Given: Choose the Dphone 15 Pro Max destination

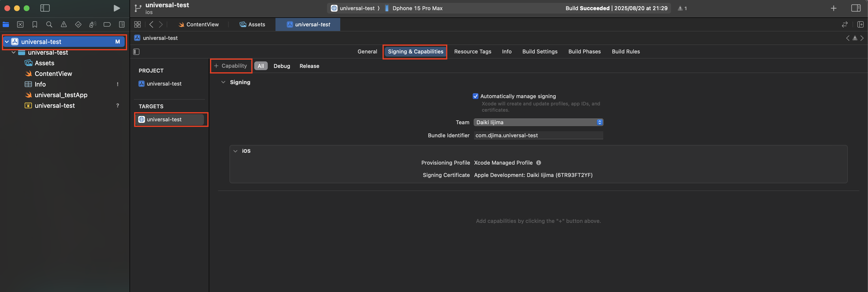Looking at the screenshot, I should click(414, 8).
